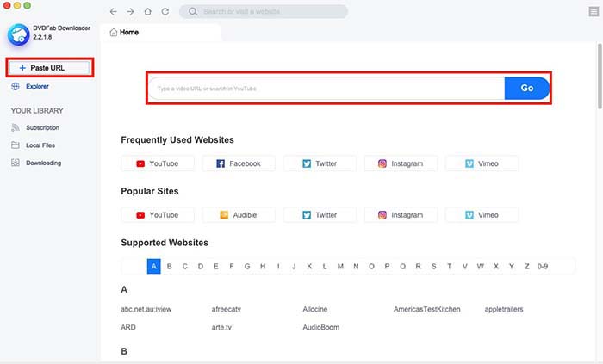This screenshot has height=364, width=603.
Task: Open Explorer in the sidebar
Action: tap(37, 86)
